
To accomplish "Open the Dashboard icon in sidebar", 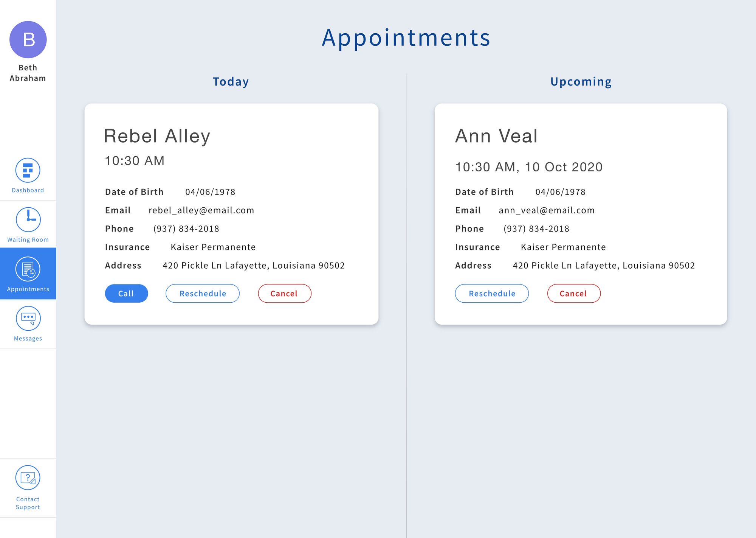I will pos(28,170).
